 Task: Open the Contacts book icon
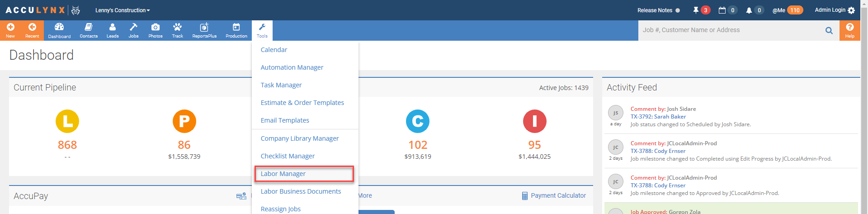point(89,27)
